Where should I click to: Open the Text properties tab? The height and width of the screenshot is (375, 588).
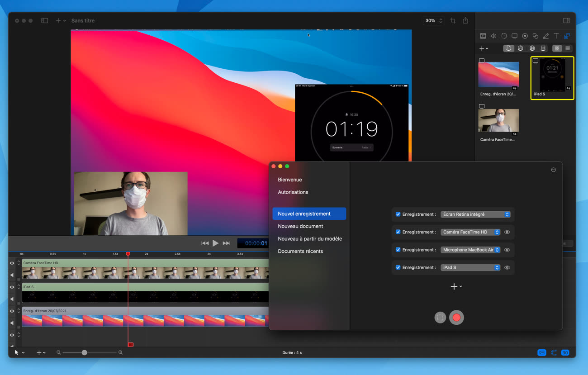[556, 36]
